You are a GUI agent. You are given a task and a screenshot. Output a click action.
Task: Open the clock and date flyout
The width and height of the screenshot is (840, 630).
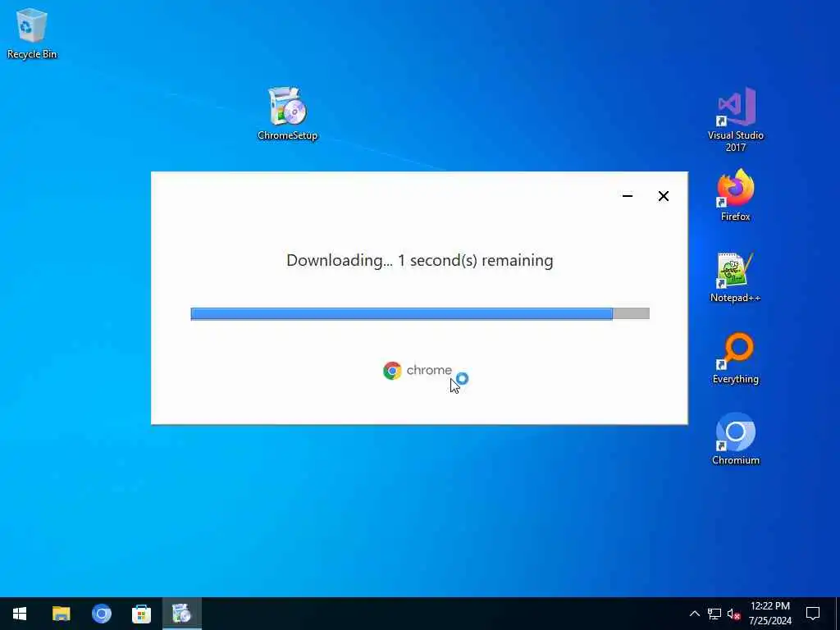click(769, 614)
